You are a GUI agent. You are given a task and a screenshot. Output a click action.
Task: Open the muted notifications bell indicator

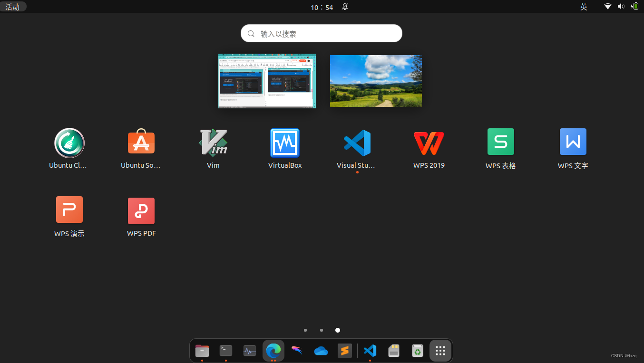coord(345,7)
